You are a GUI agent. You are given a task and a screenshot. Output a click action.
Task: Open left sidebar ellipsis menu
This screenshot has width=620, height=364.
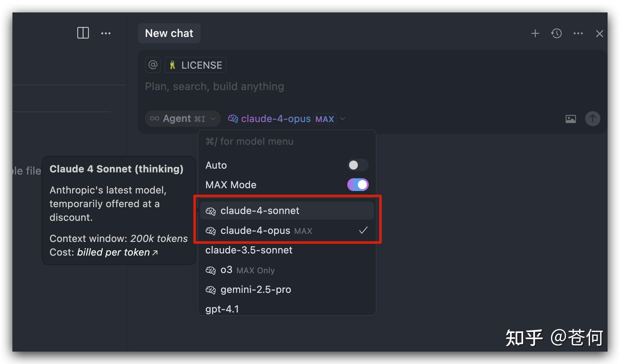pos(106,33)
